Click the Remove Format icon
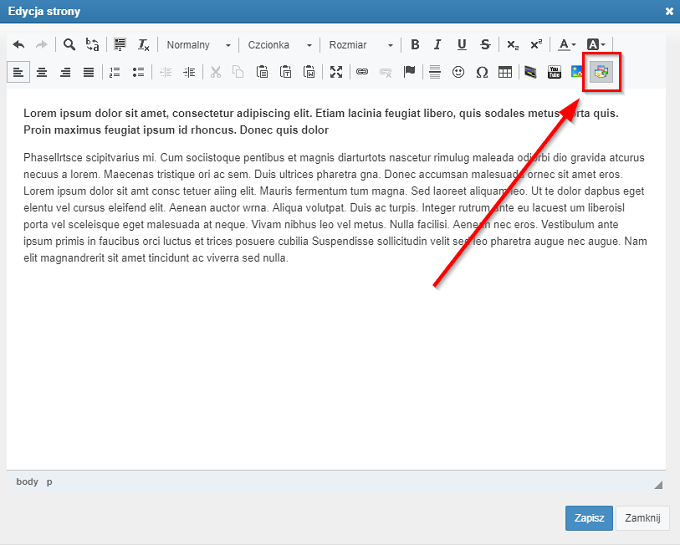 point(144,45)
